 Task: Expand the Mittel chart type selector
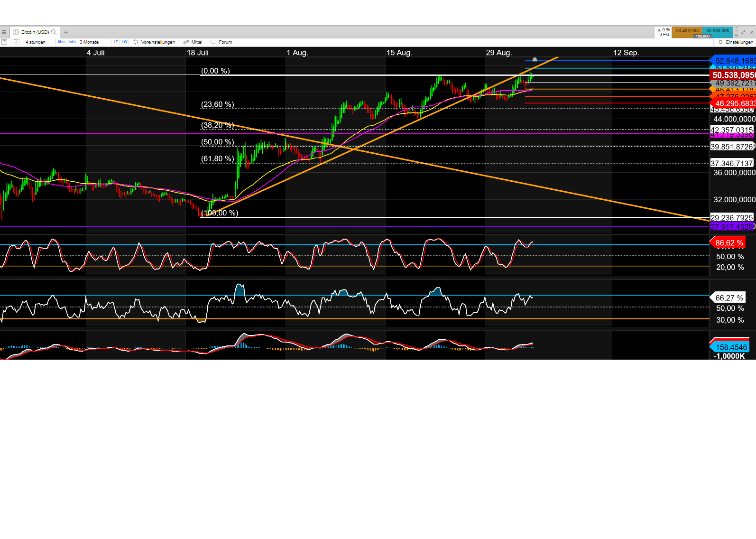193,42
